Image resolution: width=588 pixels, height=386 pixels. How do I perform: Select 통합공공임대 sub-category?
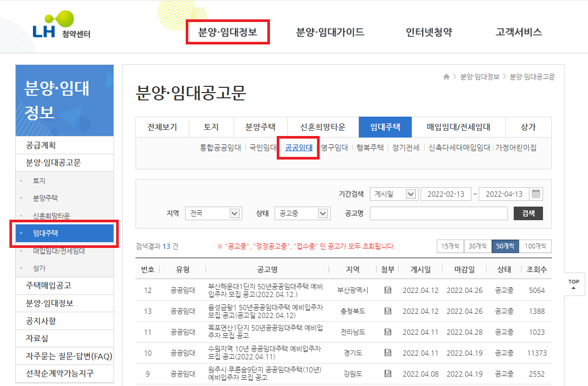221,147
